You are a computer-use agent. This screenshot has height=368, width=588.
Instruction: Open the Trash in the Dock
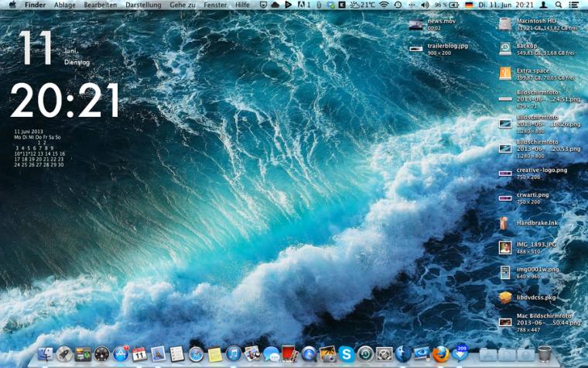545,354
